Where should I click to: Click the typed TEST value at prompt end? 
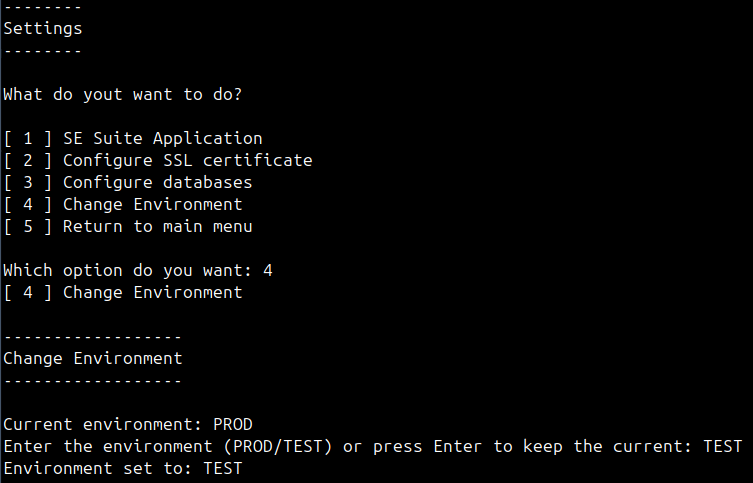coord(723,447)
